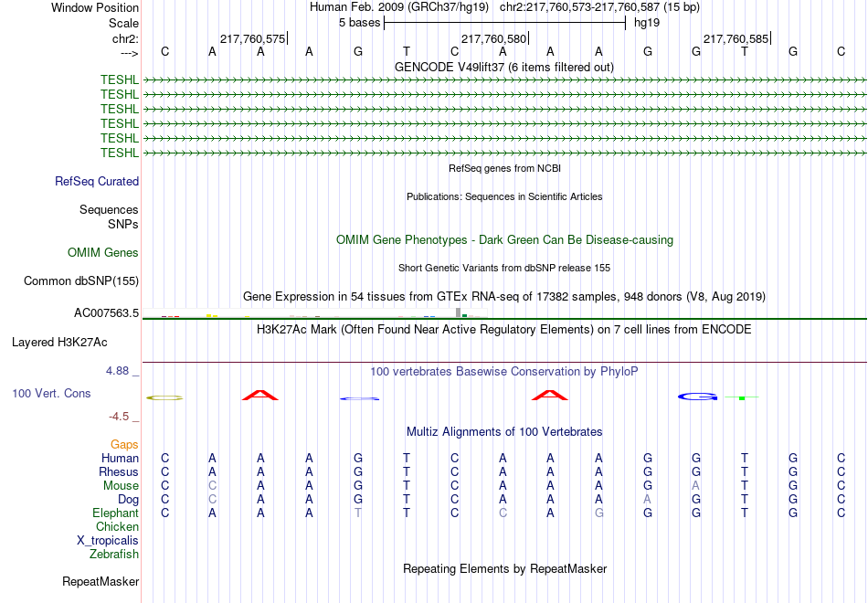868x603 pixels.
Task: Click the green T logo in PhyloP conservation track
Action: coord(742,397)
